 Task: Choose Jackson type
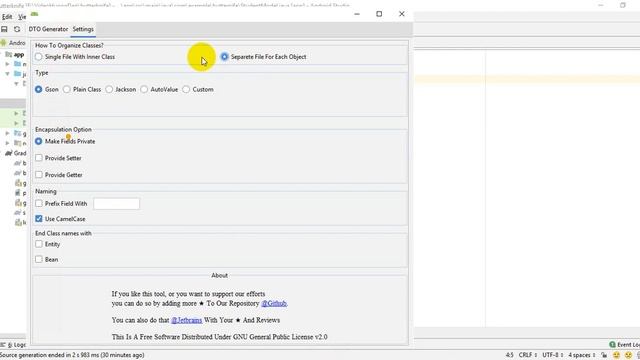[109, 89]
